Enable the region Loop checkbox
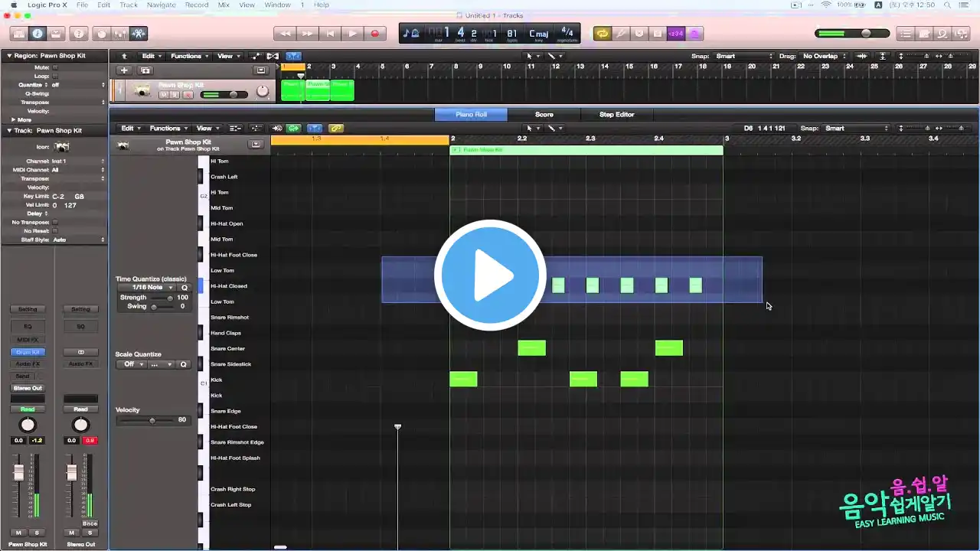 [55, 76]
